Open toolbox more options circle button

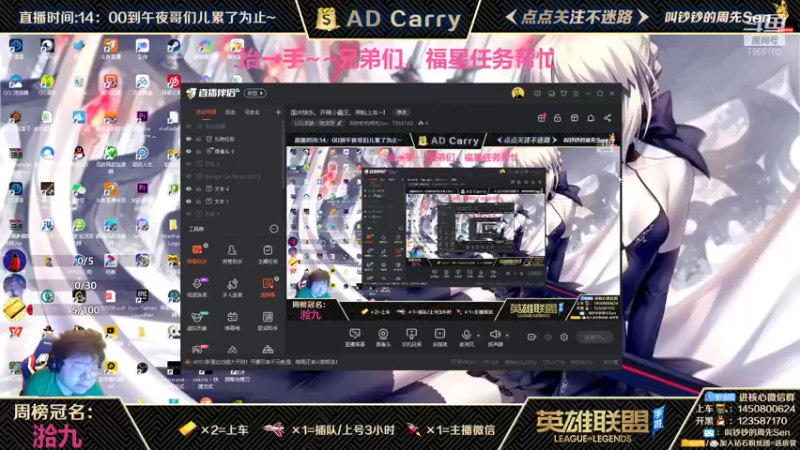274,229
